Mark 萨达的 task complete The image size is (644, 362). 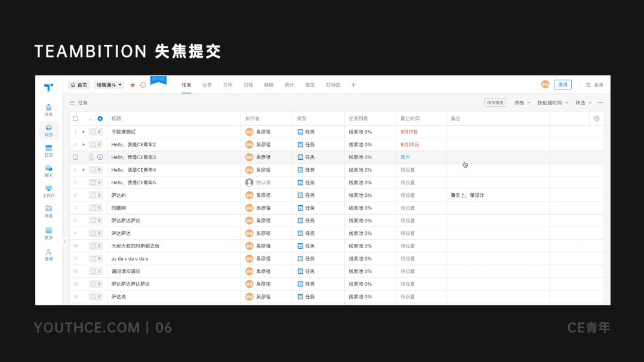point(93,196)
